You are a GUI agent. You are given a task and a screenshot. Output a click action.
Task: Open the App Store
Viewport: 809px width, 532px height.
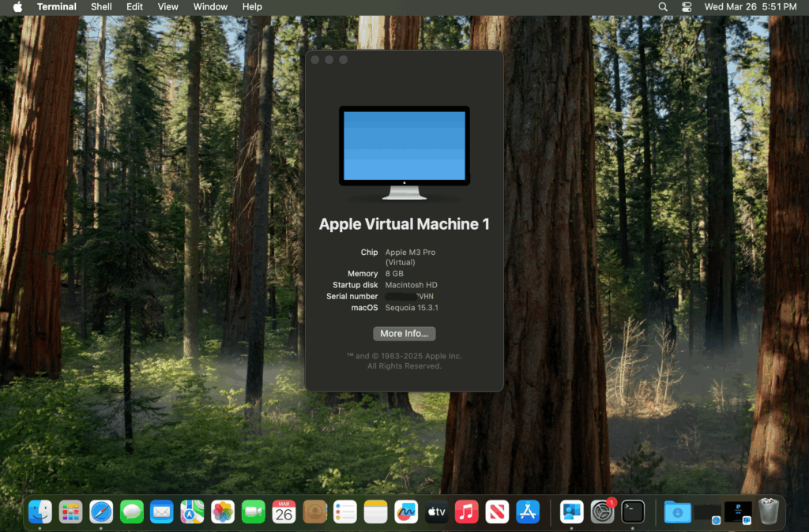click(527, 511)
